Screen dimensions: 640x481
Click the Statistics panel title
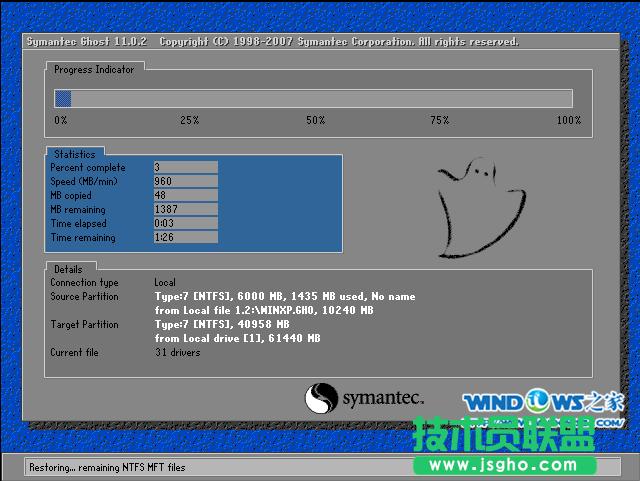click(x=75, y=155)
